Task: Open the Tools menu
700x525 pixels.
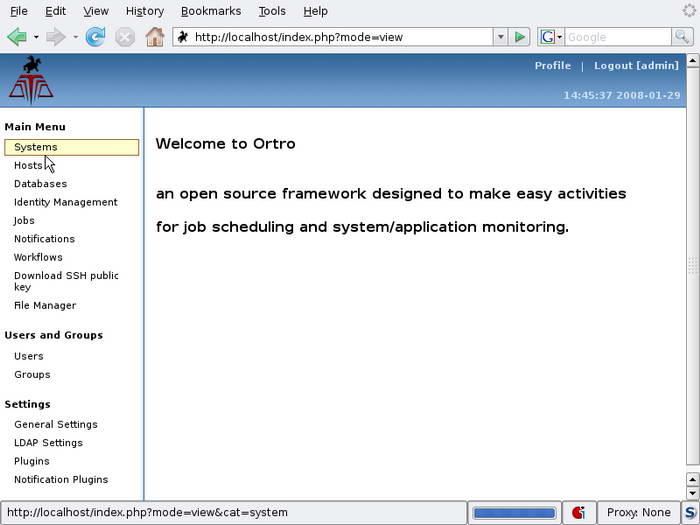Action: [272, 11]
